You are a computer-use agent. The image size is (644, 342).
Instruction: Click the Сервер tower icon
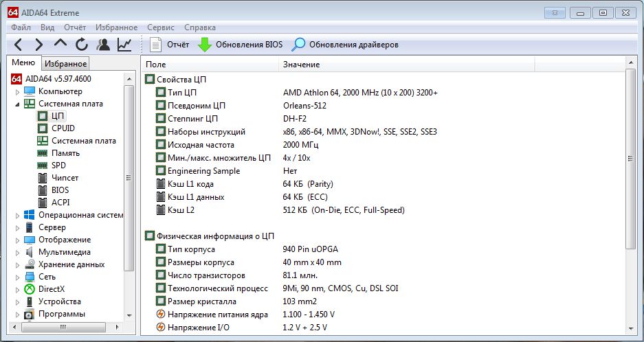pos(29,227)
